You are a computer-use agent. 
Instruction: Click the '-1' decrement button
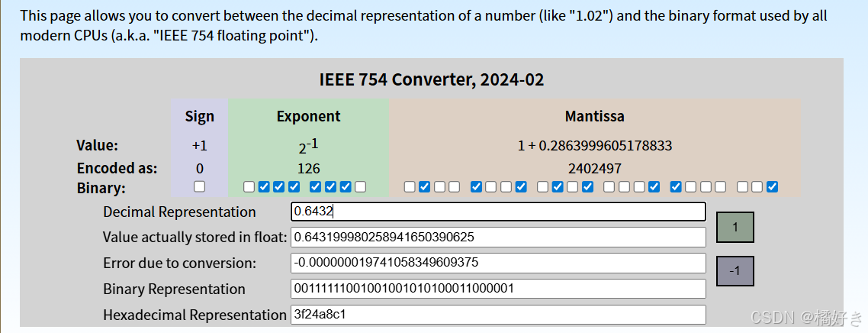(735, 271)
